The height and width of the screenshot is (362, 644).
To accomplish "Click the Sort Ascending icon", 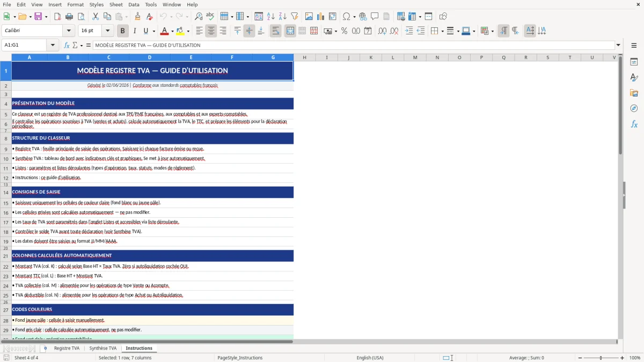I will pos(270,17).
